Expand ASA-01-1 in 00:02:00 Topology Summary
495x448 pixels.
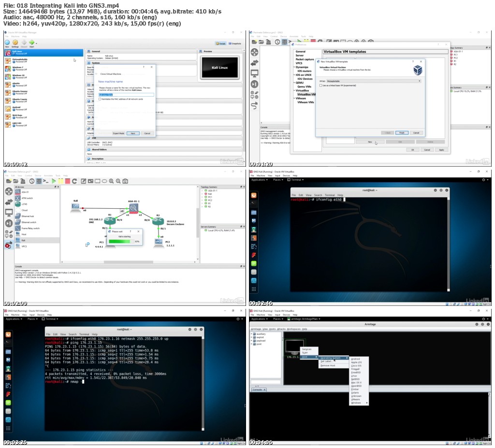203,191
